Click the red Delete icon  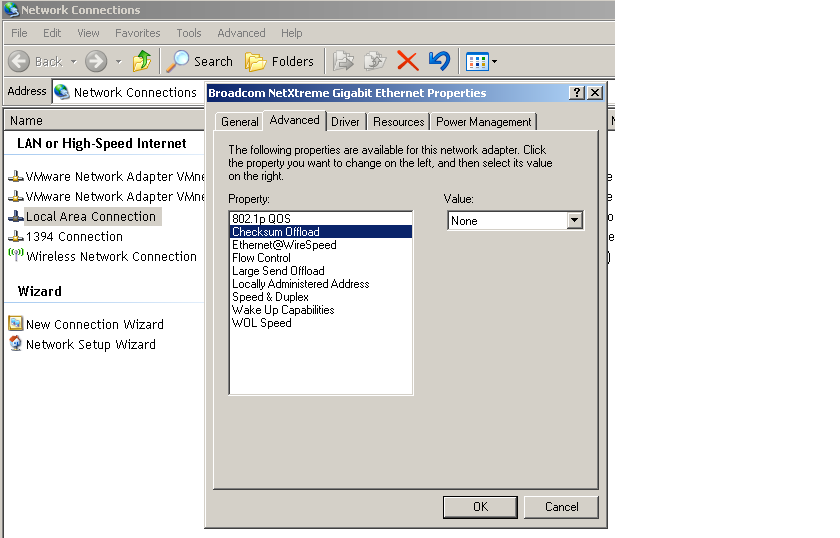pos(408,61)
